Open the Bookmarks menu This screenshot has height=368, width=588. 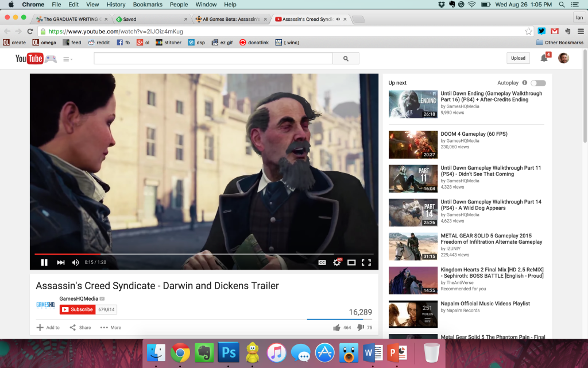point(148,5)
